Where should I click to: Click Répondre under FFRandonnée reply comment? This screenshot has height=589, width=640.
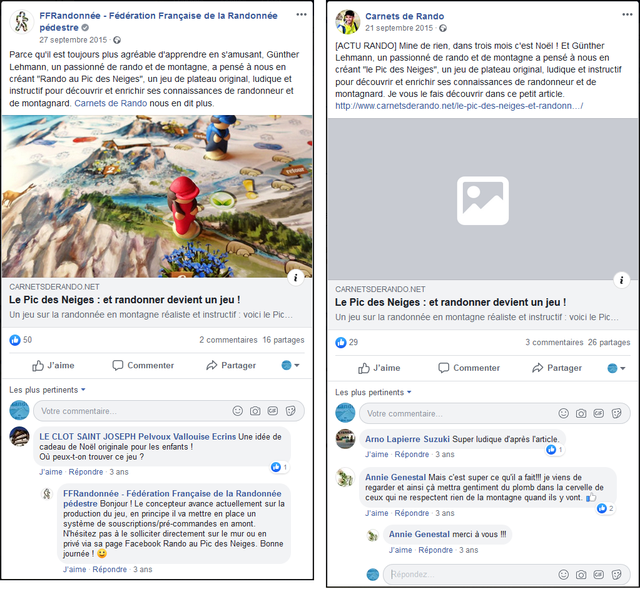(109, 569)
